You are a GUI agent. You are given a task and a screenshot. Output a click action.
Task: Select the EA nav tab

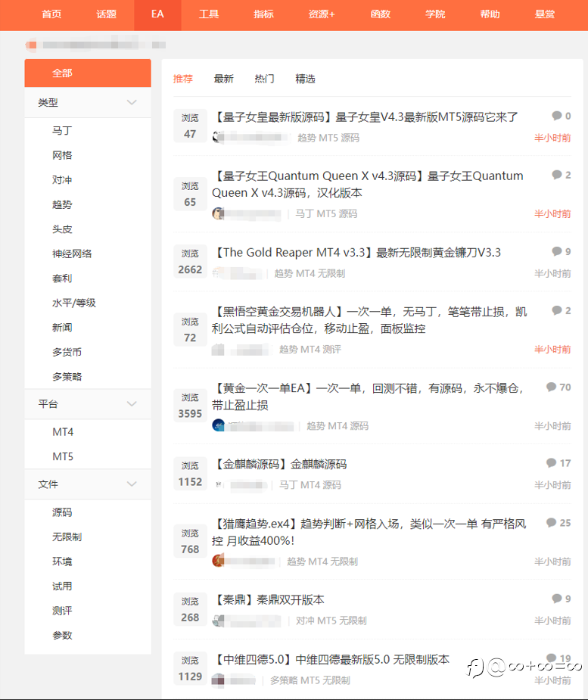click(157, 14)
